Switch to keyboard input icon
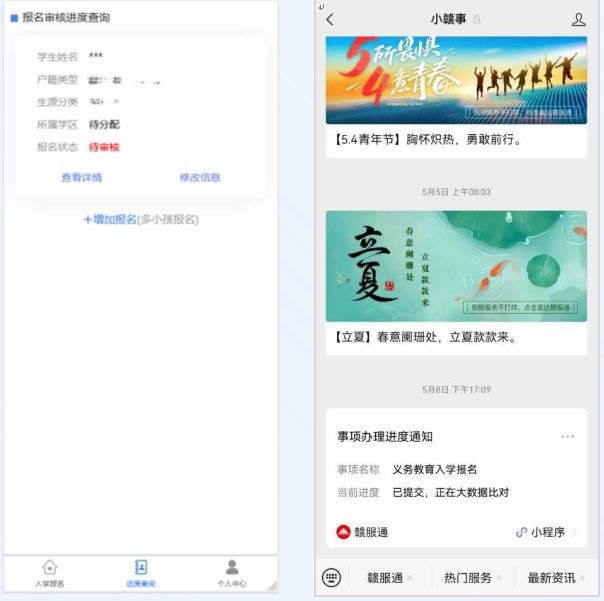 tap(331, 577)
